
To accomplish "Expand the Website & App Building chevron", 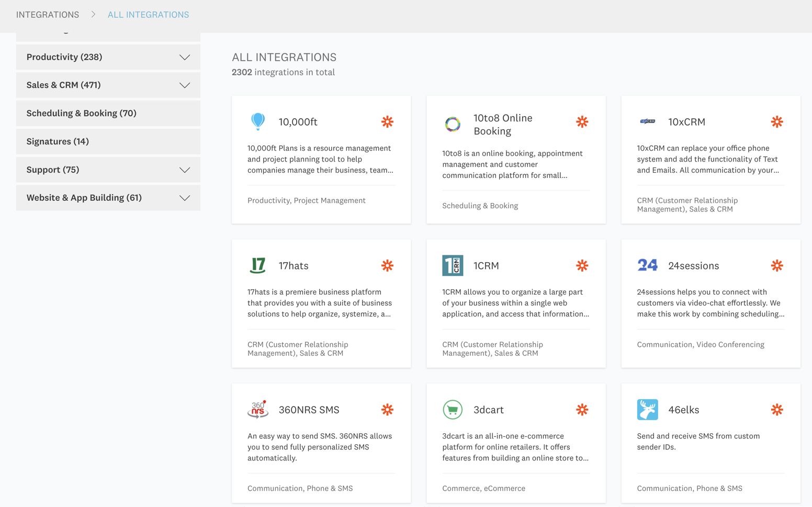I will click(185, 198).
